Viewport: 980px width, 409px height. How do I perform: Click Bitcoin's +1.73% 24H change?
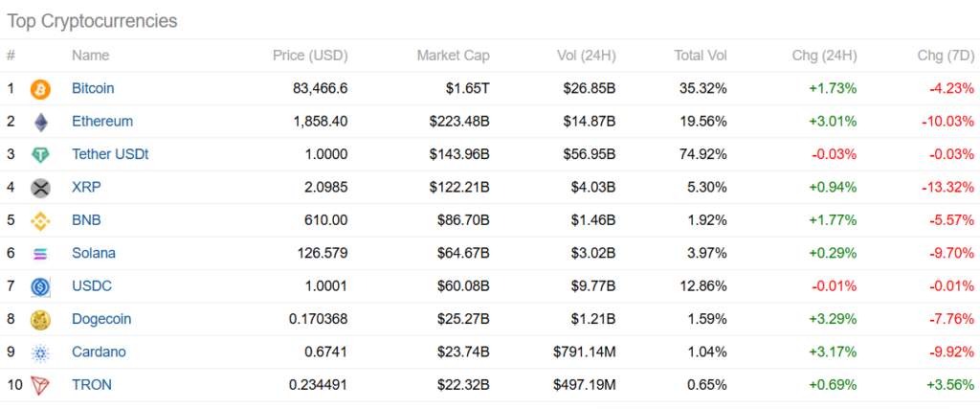point(833,88)
